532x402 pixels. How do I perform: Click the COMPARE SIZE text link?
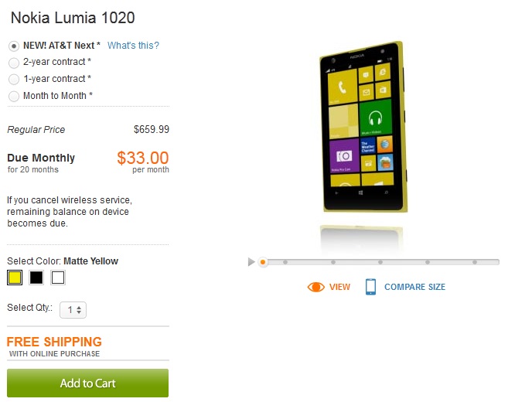[x=414, y=287]
